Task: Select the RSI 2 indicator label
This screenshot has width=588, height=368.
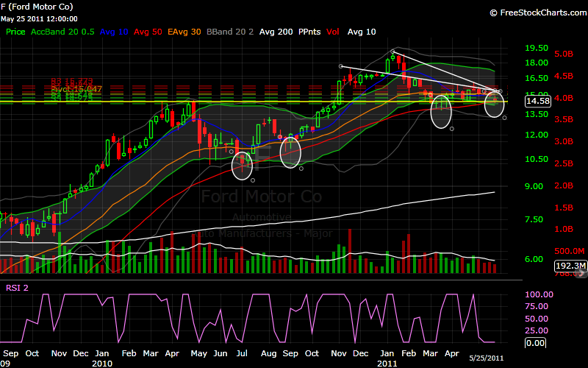Action: [17, 288]
